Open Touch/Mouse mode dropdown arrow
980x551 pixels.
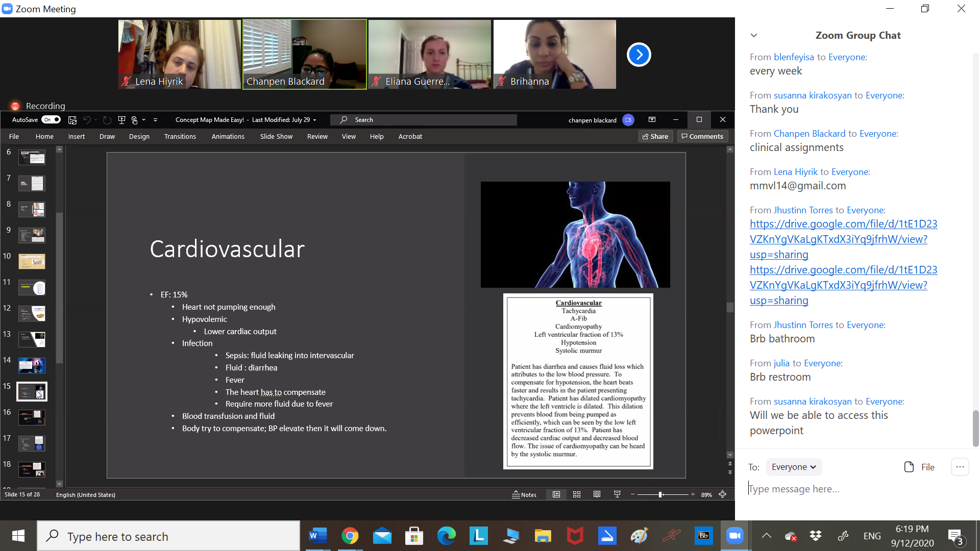[144, 120]
